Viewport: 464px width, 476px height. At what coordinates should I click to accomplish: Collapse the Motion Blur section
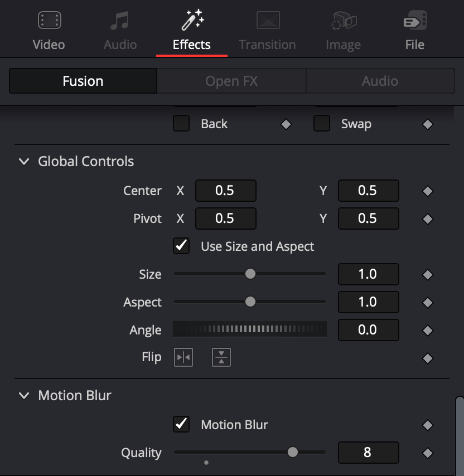coord(24,396)
